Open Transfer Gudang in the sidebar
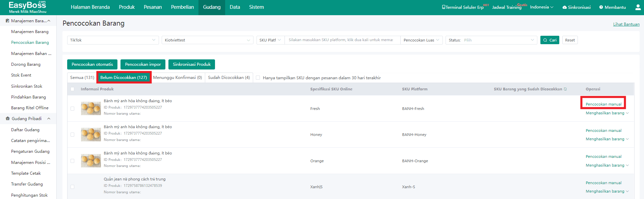This screenshot has width=644, height=199. (27, 184)
